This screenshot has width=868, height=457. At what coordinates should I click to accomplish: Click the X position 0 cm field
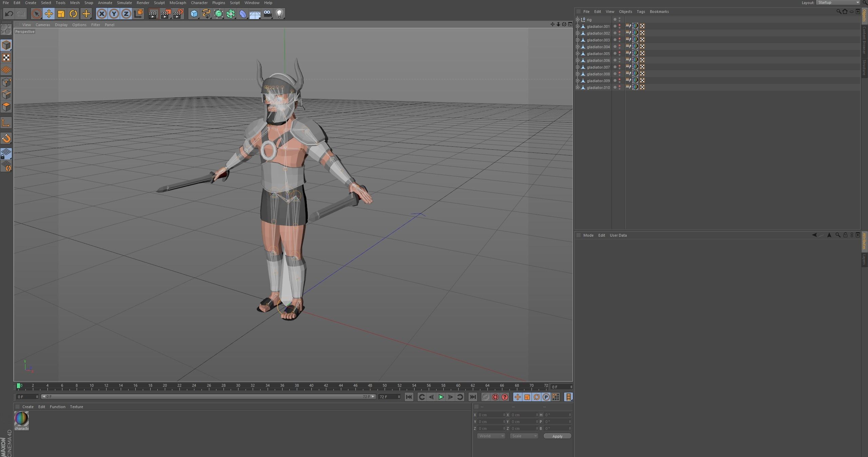491,415
